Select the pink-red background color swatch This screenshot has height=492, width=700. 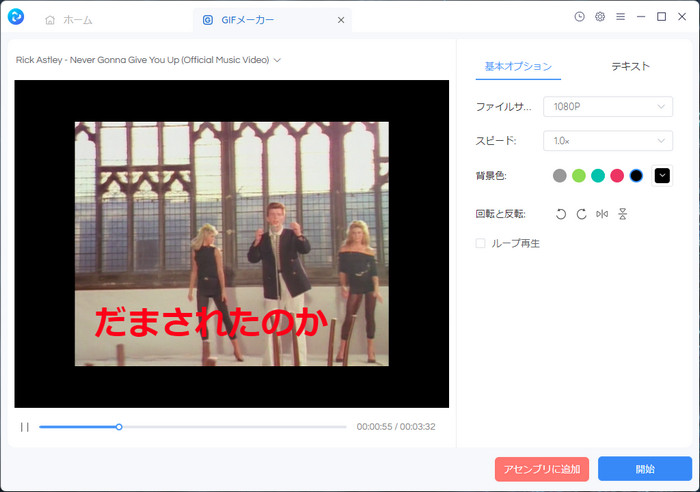click(x=617, y=176)
